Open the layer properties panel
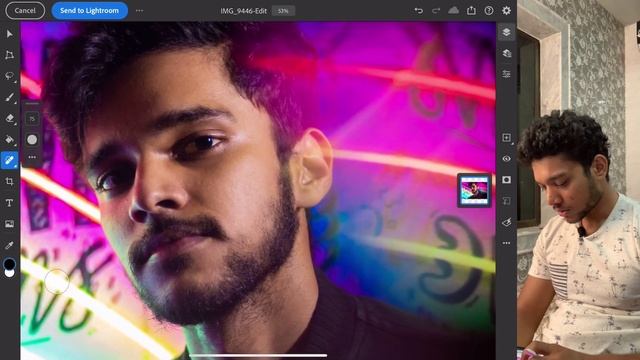Viewport: 640px width, 360px height. (507, 74)
